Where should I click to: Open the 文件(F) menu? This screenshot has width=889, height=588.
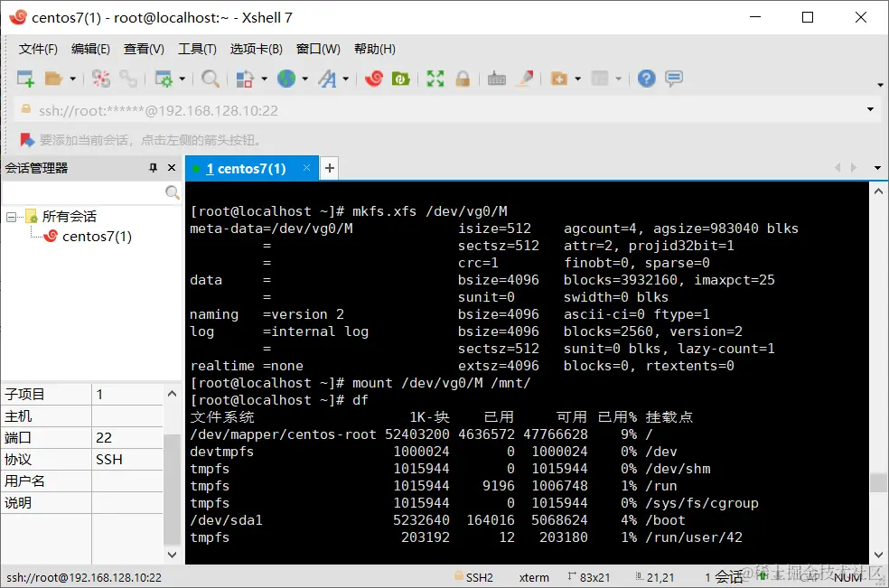point(38,49)
